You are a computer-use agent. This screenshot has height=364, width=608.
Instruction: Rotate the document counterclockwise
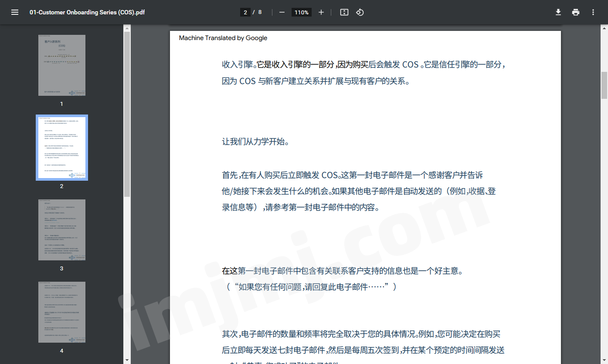(360, 12)
